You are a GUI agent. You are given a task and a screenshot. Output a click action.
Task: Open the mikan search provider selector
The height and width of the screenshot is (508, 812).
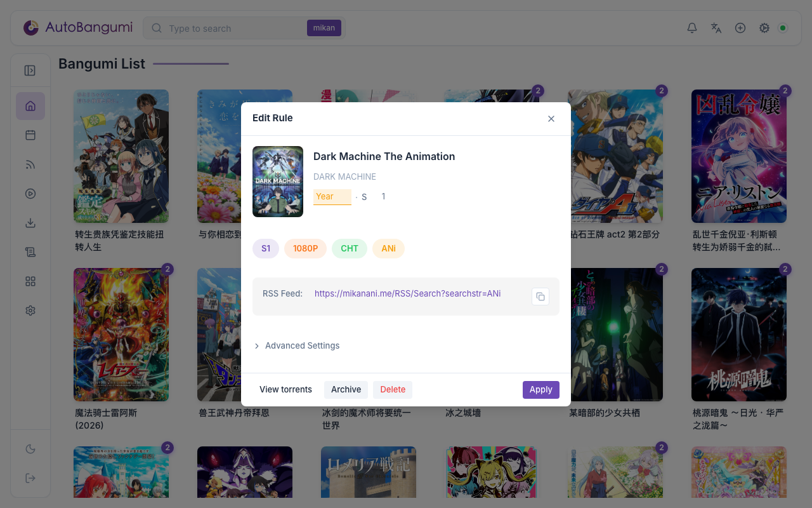point(324,28)
